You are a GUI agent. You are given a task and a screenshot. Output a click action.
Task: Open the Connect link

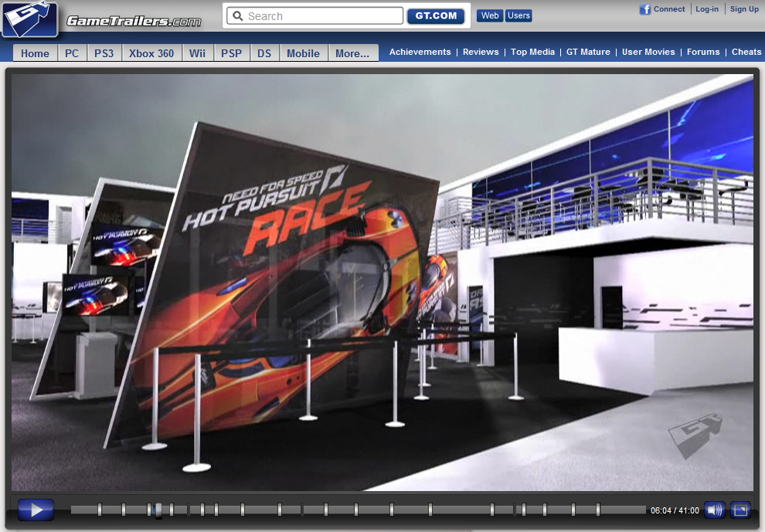pyautogui.click(x=669, y=8)
